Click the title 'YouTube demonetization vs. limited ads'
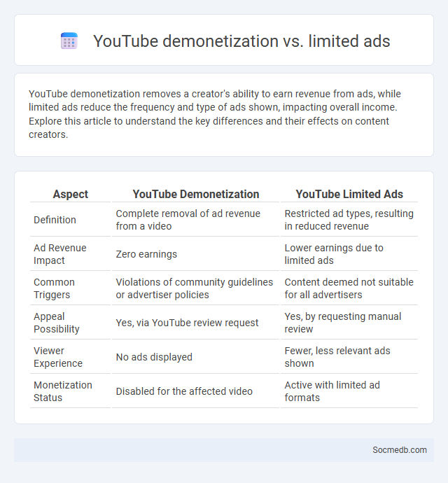 [x=241, y=41]
